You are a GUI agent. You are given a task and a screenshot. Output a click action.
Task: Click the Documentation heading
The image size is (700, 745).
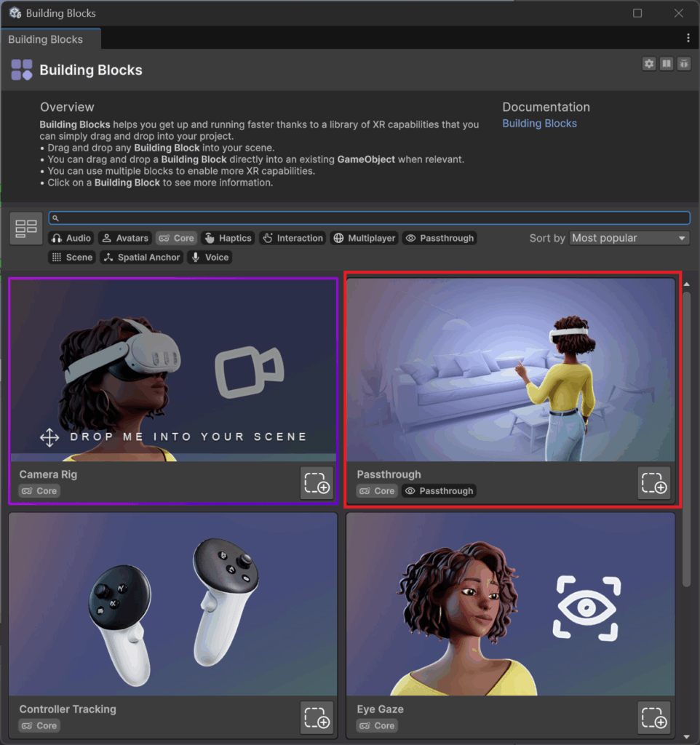click(x=546, y=107)
